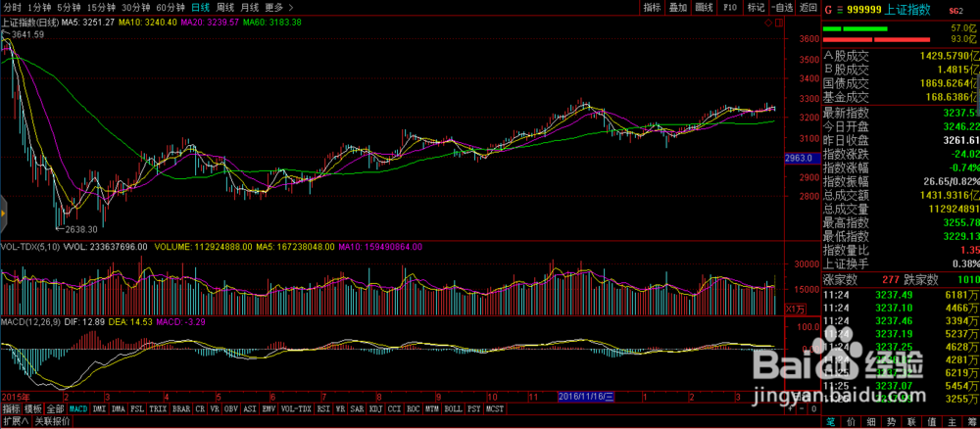Open the 更多 periods dropdown

pos(277,8)
